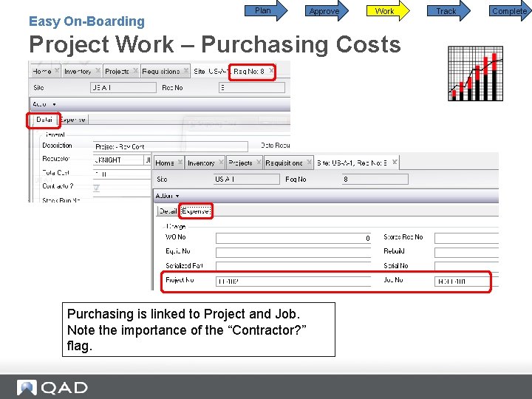
Task: Open Requisitions tab in back window
Action: [161, 71]
